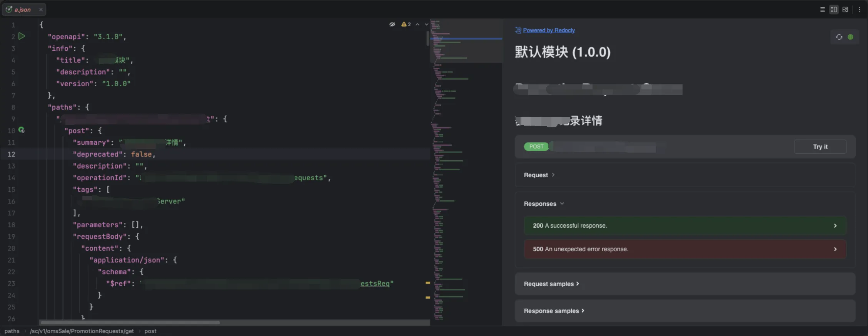Open the Powered by Redocly link
This screenshot has width=868, height=336.
[x=549, y=30]
